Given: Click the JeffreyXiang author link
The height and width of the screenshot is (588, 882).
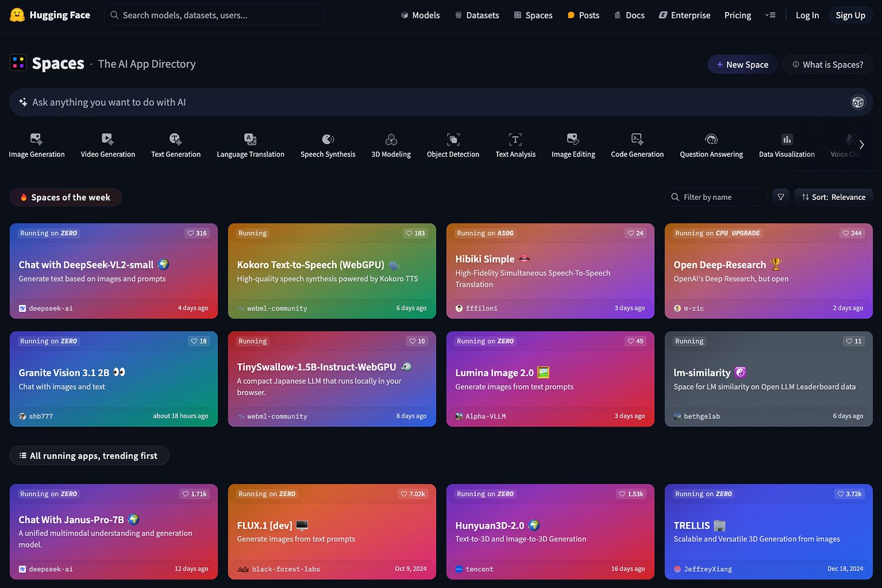Looking at the screenshot, I should tap(703, 569).
